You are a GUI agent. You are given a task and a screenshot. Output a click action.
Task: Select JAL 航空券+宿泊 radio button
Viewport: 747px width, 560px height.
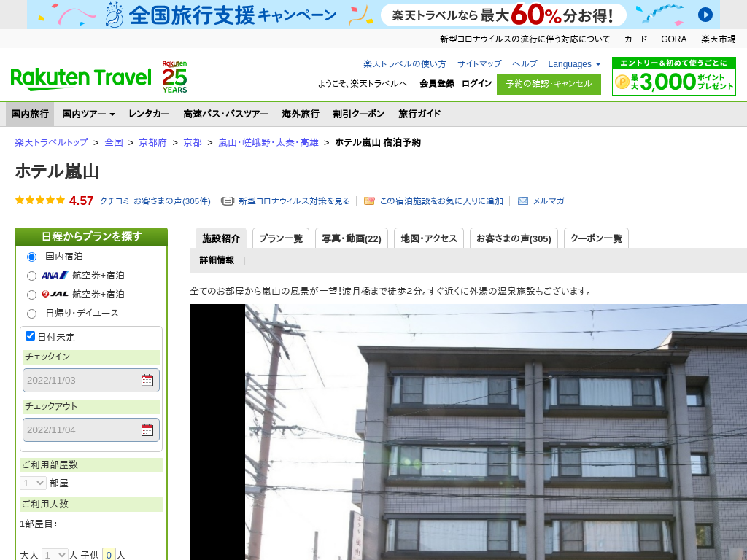click(31, 295)
